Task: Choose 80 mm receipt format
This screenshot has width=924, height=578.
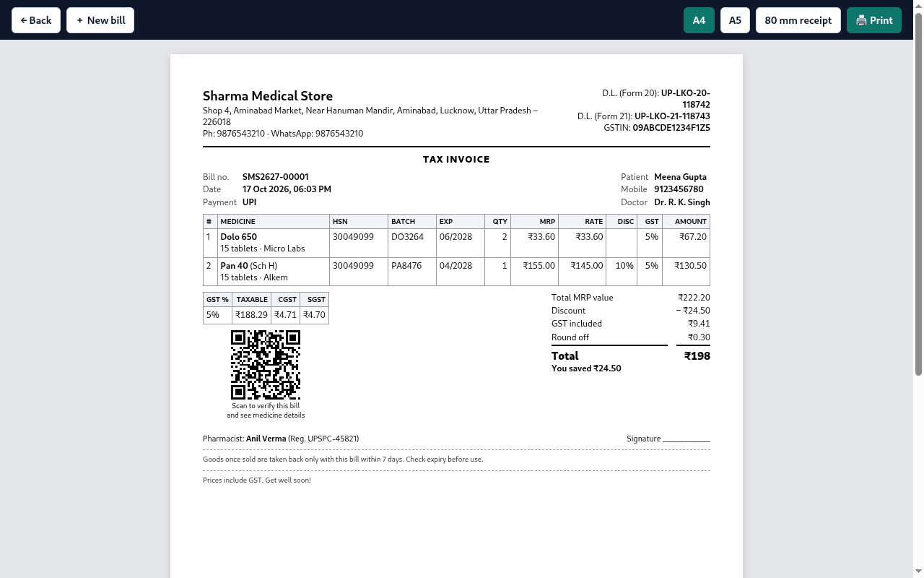Action: point(798,20)
